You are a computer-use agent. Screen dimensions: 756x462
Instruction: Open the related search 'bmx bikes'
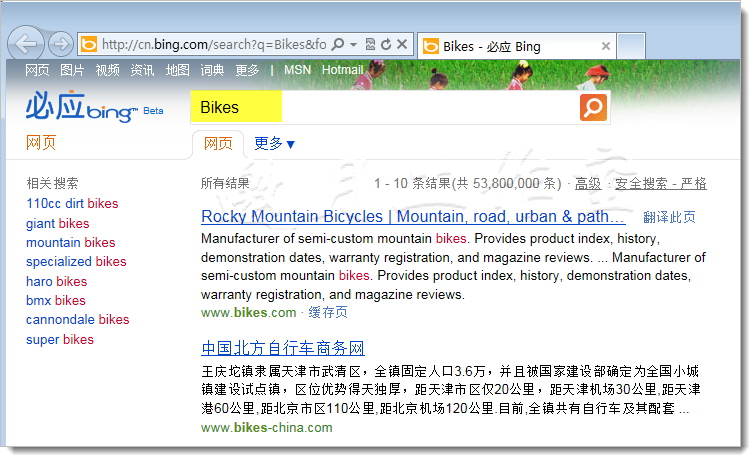click(x=56, y=300)
